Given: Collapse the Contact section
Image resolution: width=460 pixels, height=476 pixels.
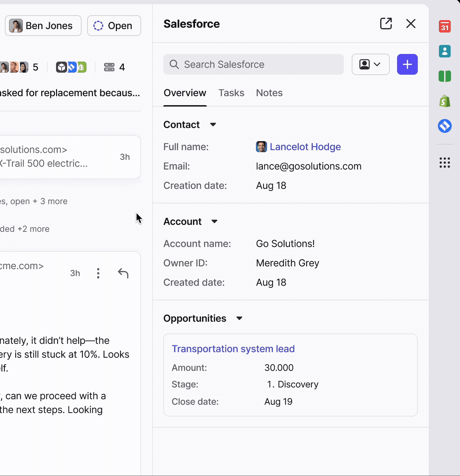Looking at the screenshot, I should click(213, 125).
